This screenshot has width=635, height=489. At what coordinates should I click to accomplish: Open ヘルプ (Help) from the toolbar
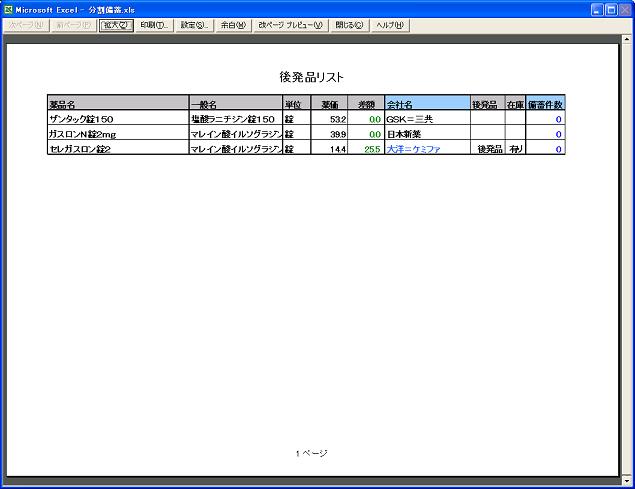click(x=389, y=25)
